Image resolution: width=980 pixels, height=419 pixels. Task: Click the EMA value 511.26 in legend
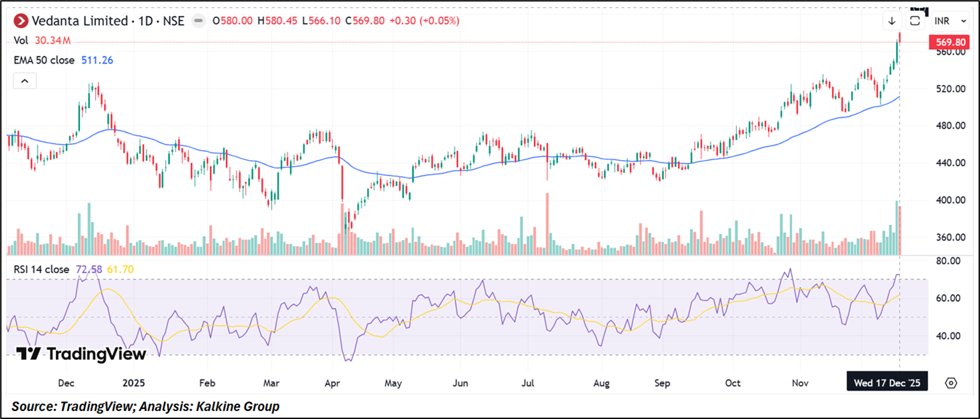pyautogui.click(x=97, y=61)
